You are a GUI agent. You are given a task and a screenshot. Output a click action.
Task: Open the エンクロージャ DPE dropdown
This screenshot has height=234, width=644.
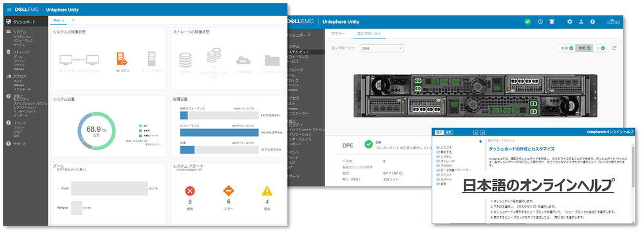coord(381,48)
